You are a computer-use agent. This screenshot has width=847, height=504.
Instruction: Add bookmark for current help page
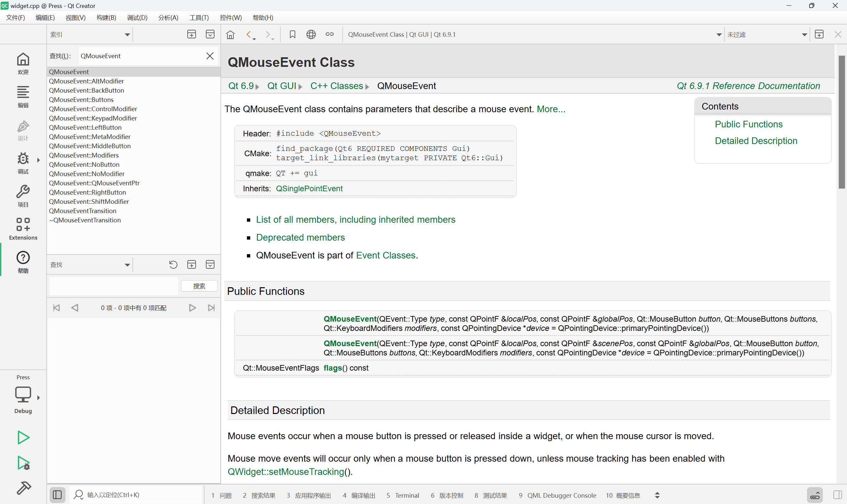point(292,35)
